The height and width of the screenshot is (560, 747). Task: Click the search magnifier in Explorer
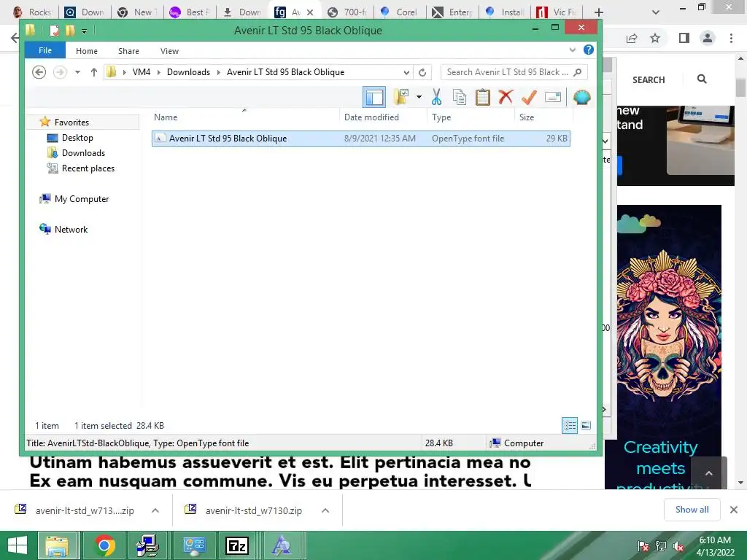tap(578, 72)
